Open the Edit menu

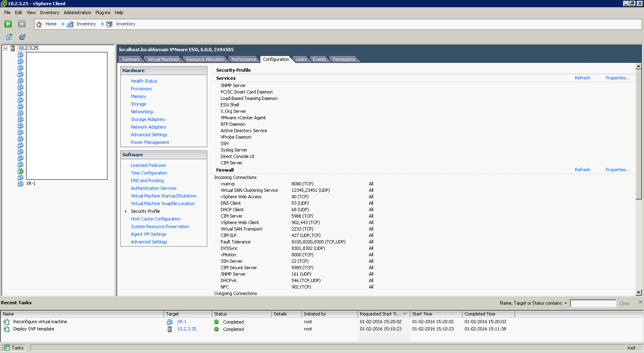pos(19,12)
